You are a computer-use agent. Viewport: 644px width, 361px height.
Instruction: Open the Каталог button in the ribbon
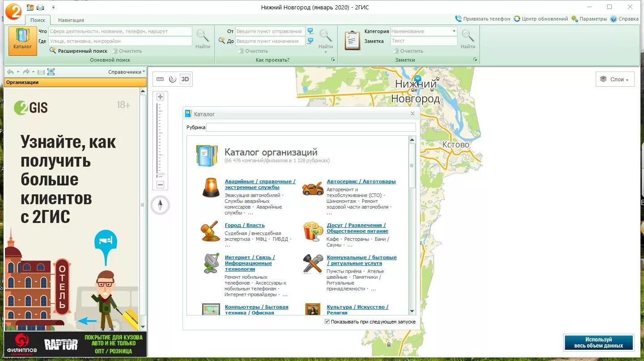22,41
